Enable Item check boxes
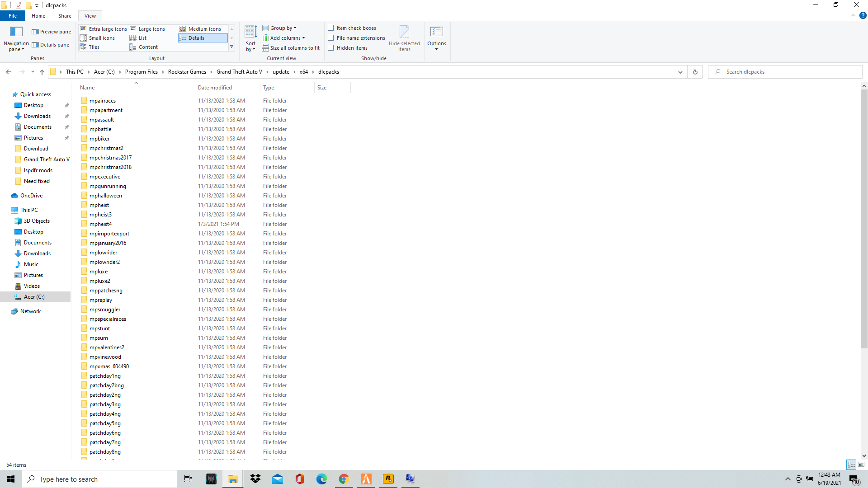The image size is (868, 488). coord(331,28)
